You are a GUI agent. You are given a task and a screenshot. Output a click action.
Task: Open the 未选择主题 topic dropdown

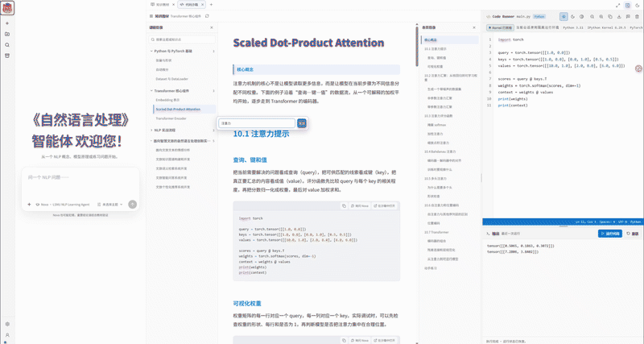110,205
